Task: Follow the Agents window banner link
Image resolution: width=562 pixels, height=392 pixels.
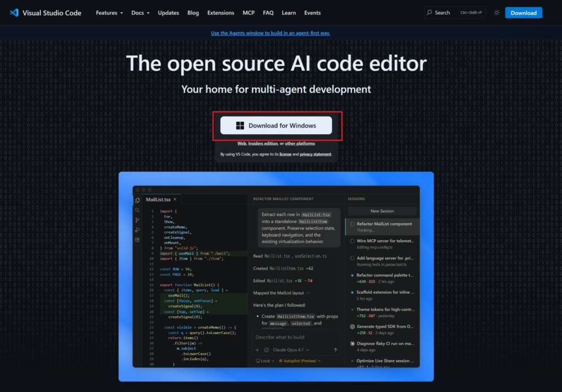Action: tap(270, 33)
